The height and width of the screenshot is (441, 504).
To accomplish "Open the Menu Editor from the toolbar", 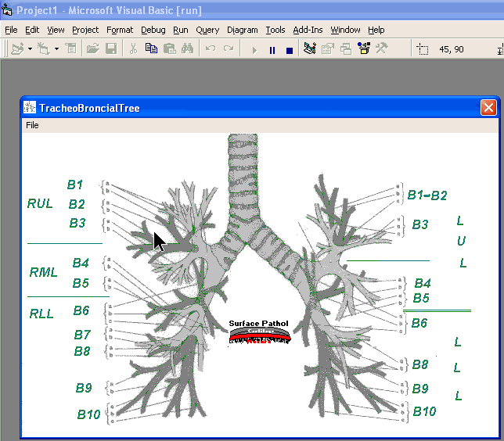I will 70,49.
